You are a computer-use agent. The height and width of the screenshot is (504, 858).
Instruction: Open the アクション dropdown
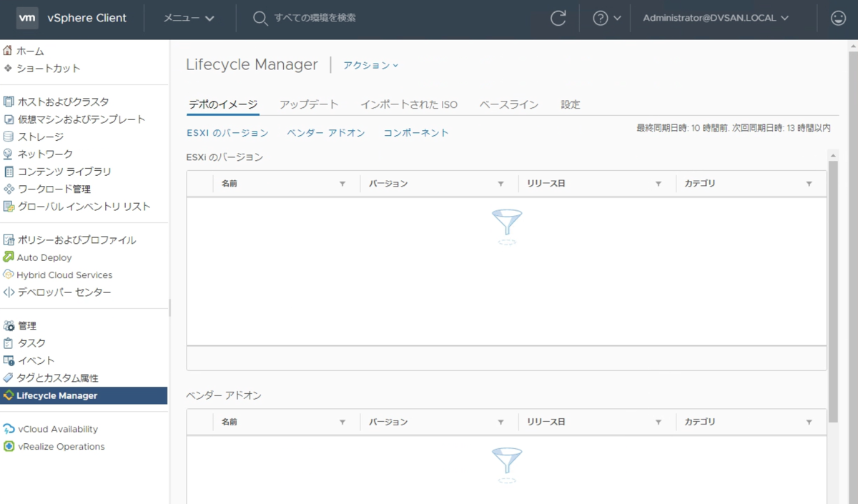pos(370,65)
